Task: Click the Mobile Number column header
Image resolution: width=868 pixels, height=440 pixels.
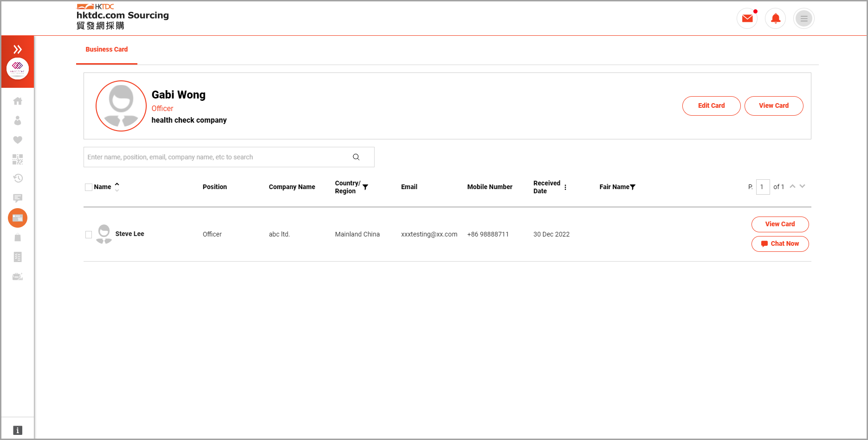Action: [x=490, y=187]
